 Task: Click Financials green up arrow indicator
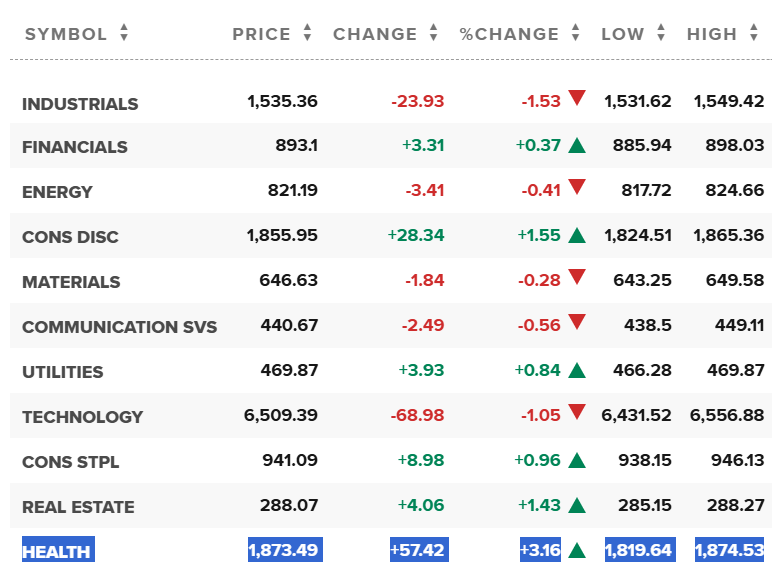(x=577, y=146)
